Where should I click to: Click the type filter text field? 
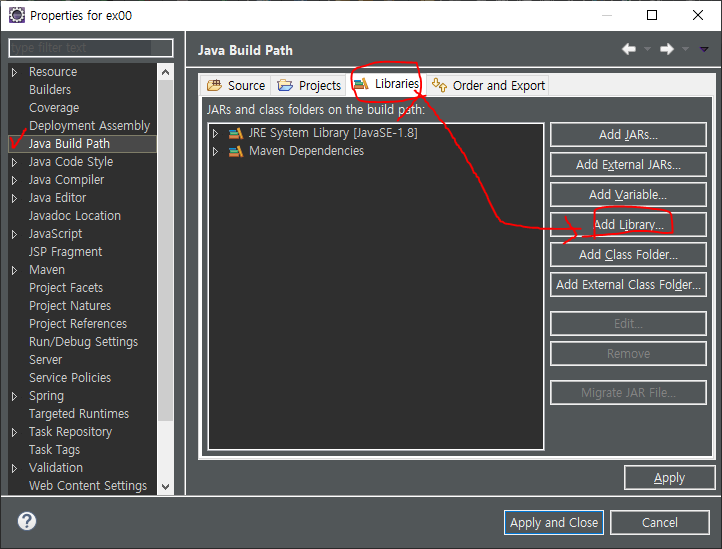(91, 48)
